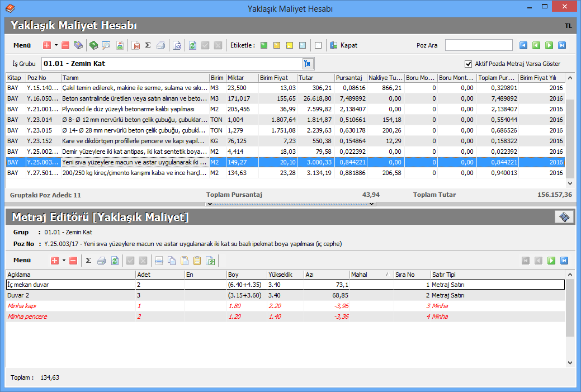Go to the first record in top navigator
Screen dimensions: 581x392
[523, 45]
